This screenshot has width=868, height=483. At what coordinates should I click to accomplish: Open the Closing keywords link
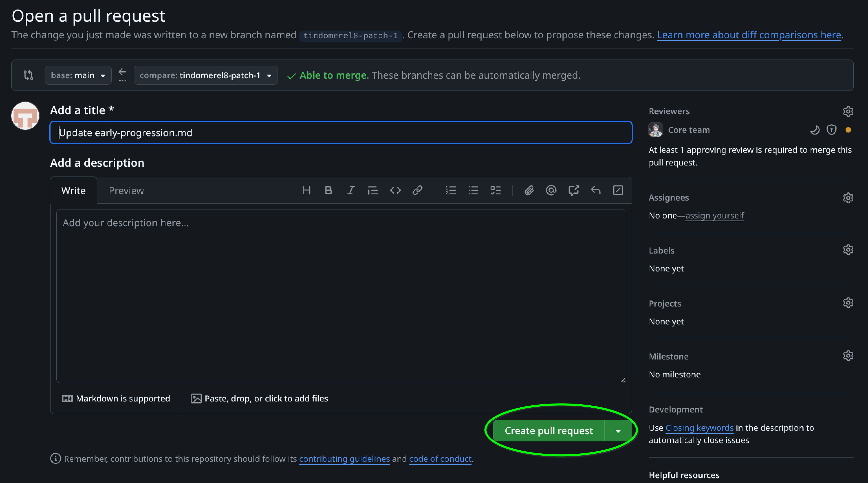[699, 428]
